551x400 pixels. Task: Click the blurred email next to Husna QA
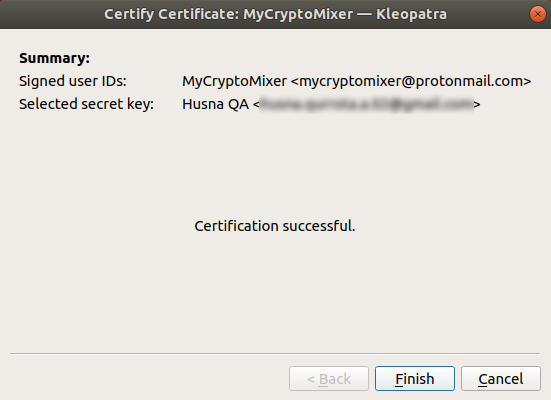pos(366,104)
